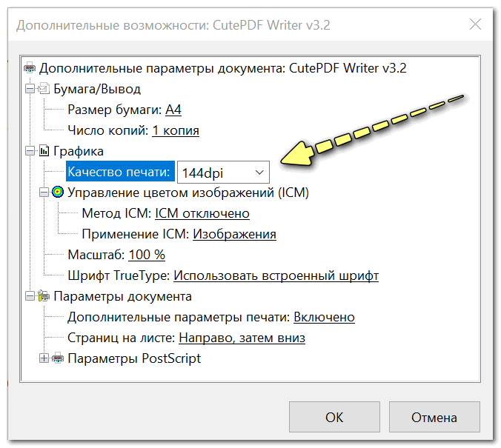Collapse the Графика tree node
The height and width of the screenshot is (448, 501).
click(30, 151)
